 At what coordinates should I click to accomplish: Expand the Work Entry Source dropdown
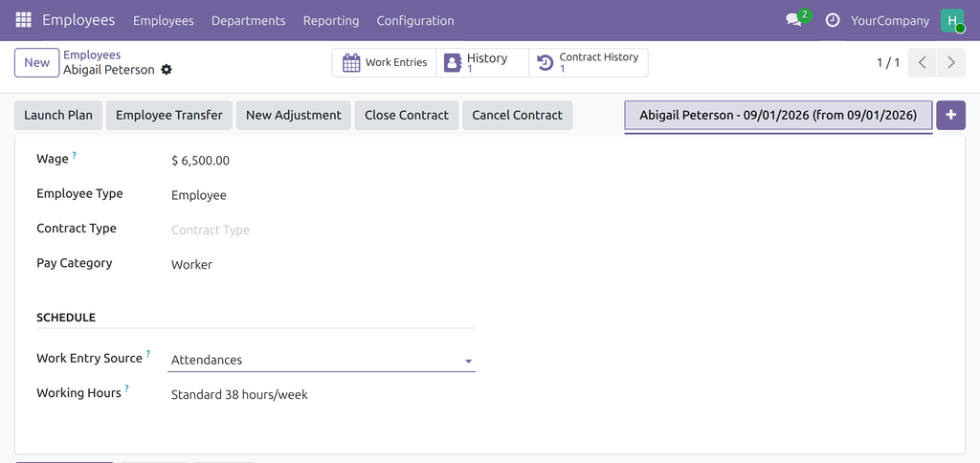(x=322, y=360)
